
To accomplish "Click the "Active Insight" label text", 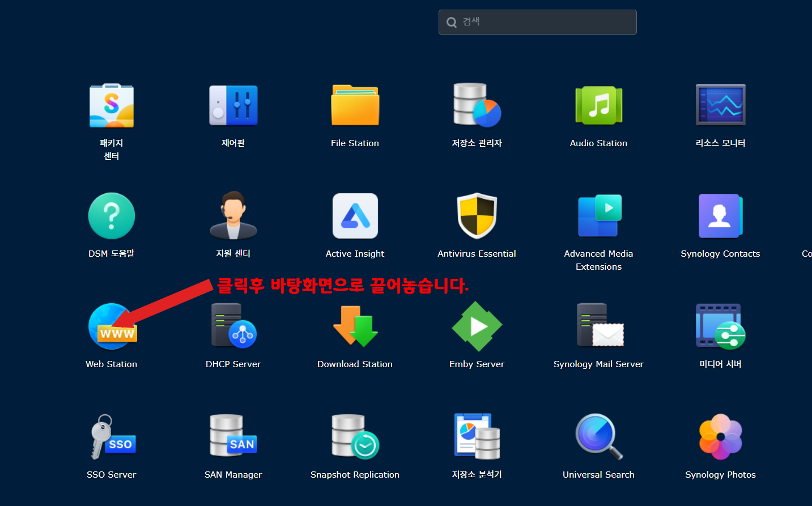I will [x=355, y=254].
